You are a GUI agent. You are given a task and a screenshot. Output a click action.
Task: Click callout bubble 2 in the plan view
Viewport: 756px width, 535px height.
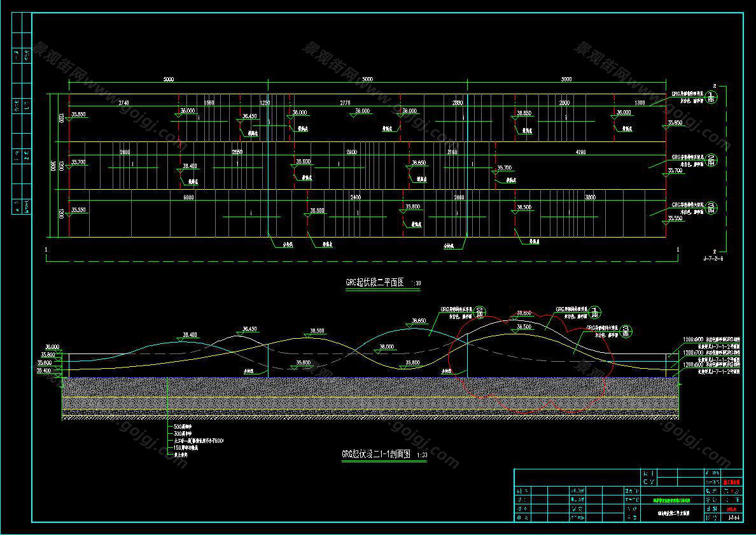click(712, 159)
